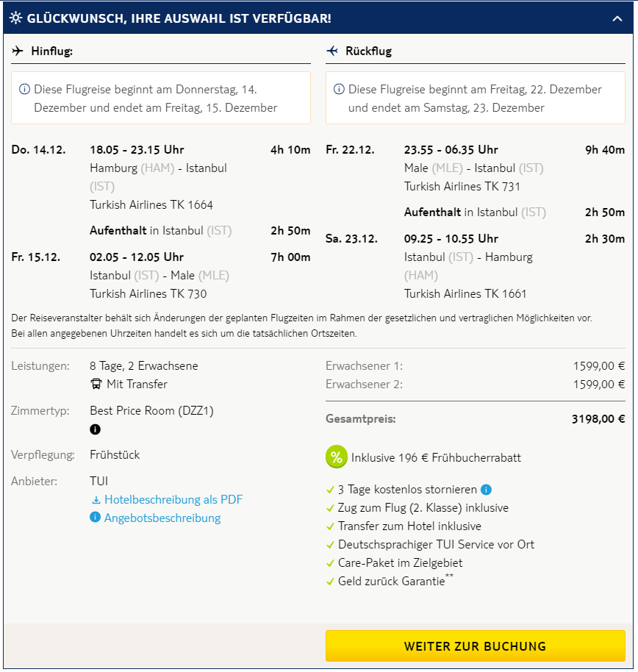Viewport: 638px width, 672px height.
Task: Click the Hinflug section heading
Action: tap(51, 51)
